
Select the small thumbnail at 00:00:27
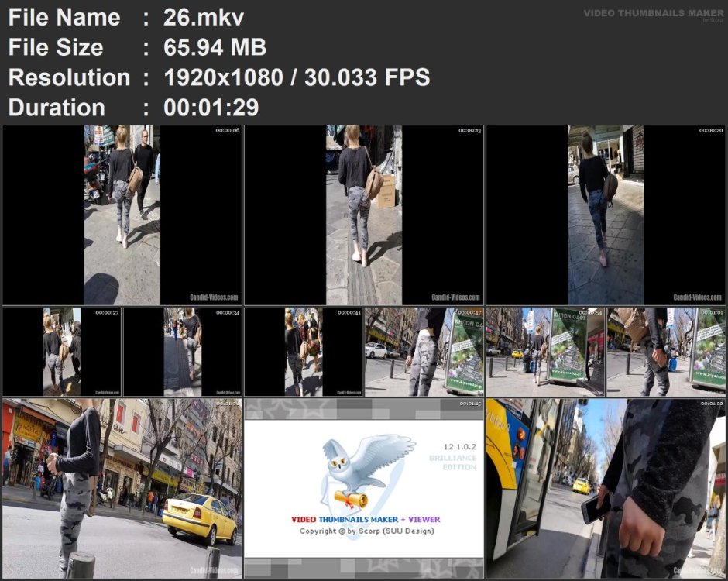pos(62,352)
